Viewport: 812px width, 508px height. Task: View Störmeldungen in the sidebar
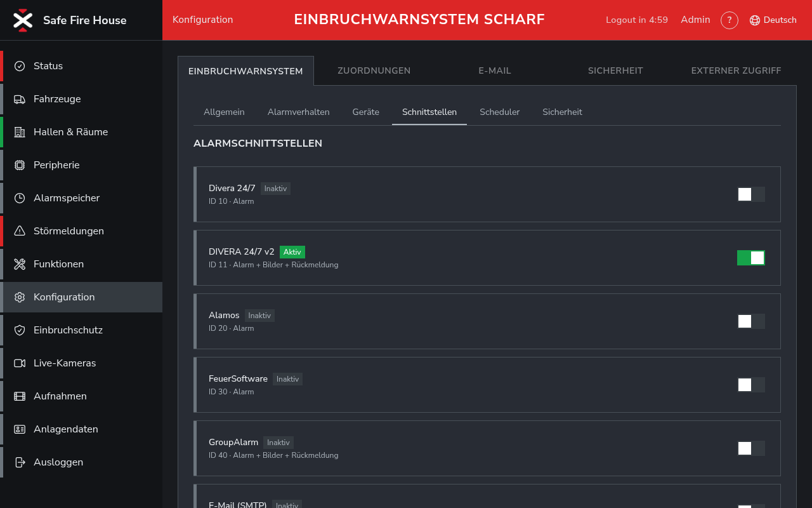[x=81, y=231]
